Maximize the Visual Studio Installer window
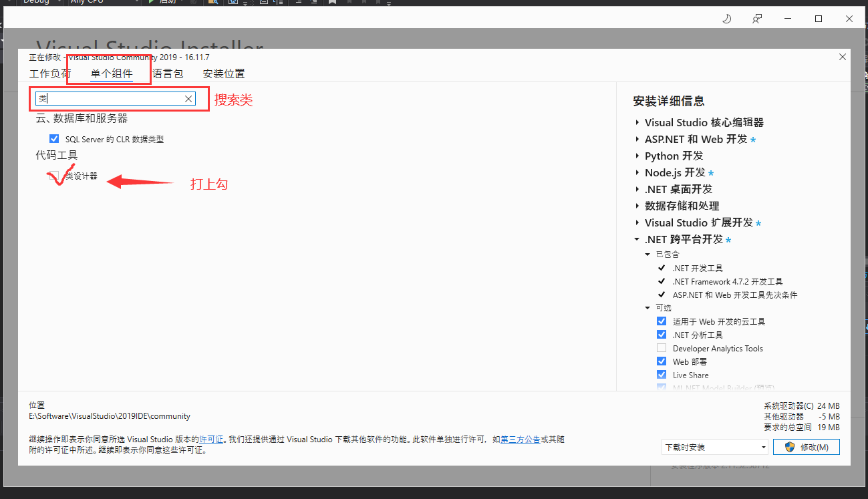The image size is (868, 499). [819, 19]
